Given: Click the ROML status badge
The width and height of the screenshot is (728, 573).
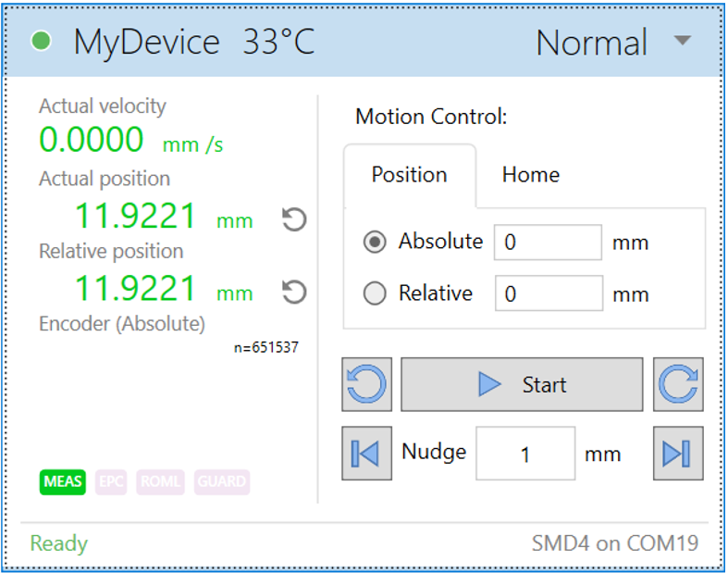Looking at the screenshot, I should tap(161, 481).
